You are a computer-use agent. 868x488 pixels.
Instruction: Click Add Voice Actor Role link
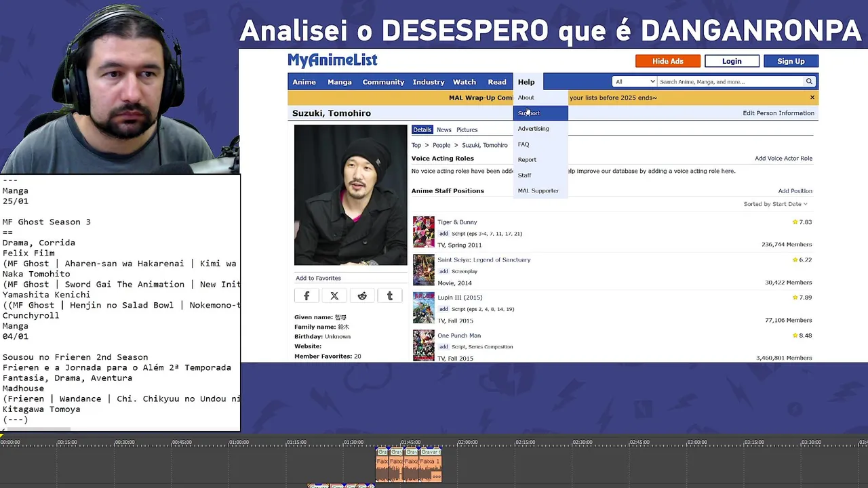click(x=783, y=159)
